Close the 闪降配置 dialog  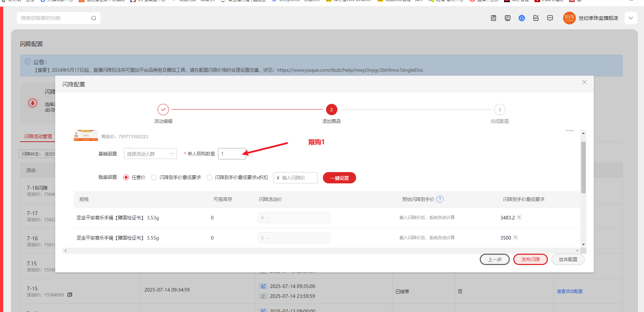pos(584,82)
